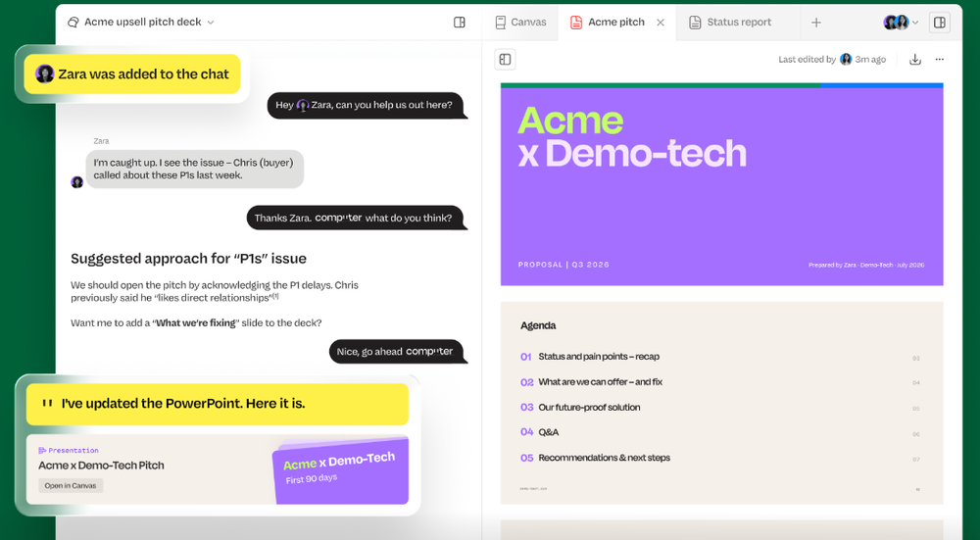Click the purple Acme x Demo-tech title slide
The image size is (980, 540).
pyautogui.click(x=722, y=185)
